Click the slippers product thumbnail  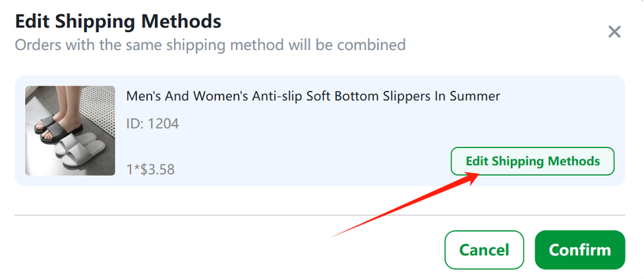point(71,130)
